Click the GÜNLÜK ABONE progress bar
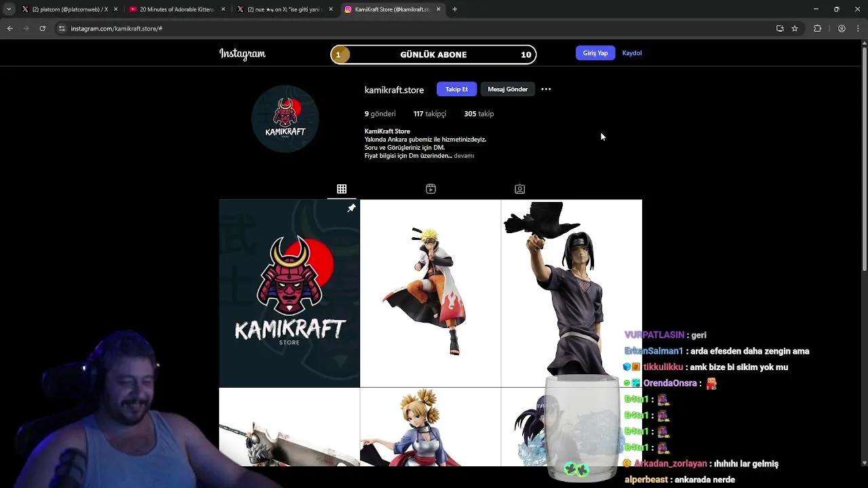Screen dimensions: 868x488 click(433, 54)
